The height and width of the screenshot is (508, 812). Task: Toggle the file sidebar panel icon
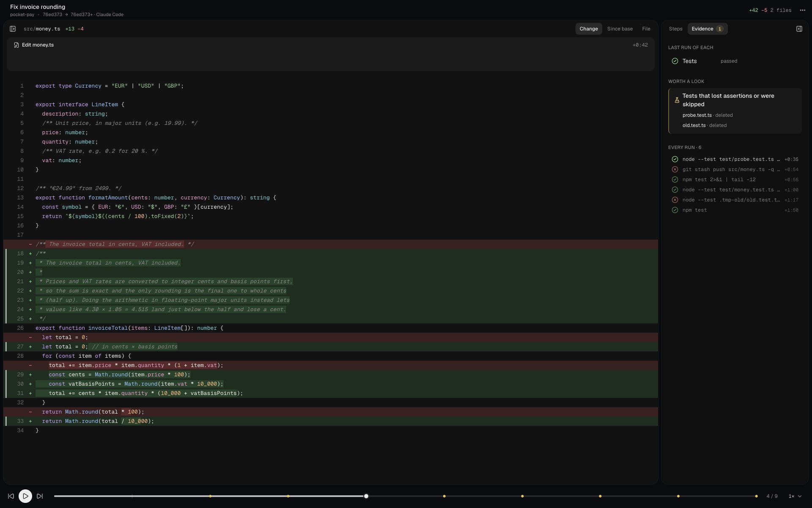(x=13, y=29)
